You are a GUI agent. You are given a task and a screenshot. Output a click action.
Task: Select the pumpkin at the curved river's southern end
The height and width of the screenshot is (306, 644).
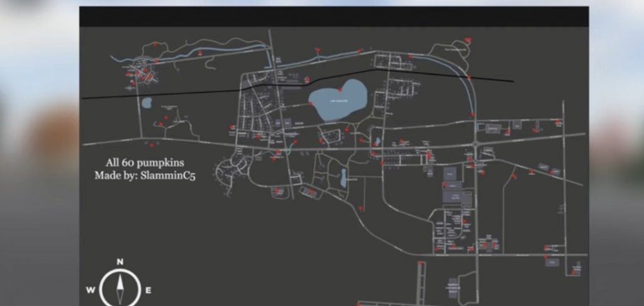tap(473, 115)
